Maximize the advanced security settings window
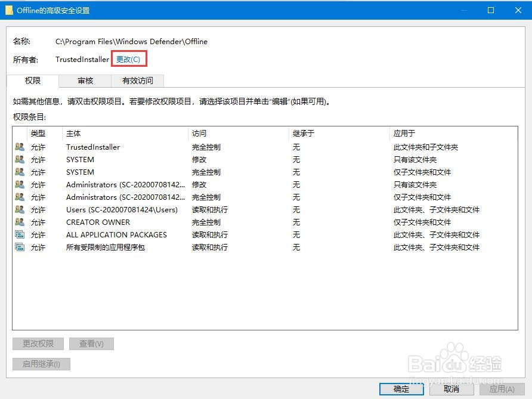The height and width of the screenshot is (399, 532). (491, 10)
